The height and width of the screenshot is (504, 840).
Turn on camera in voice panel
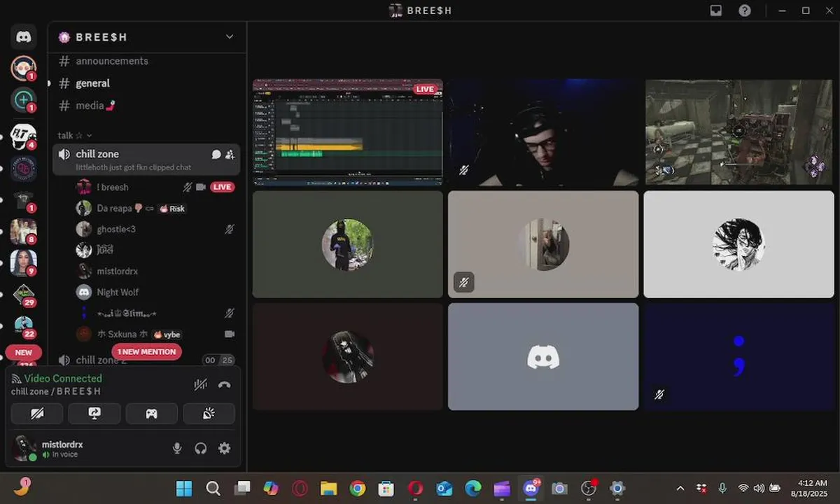(x=37, y=414)
